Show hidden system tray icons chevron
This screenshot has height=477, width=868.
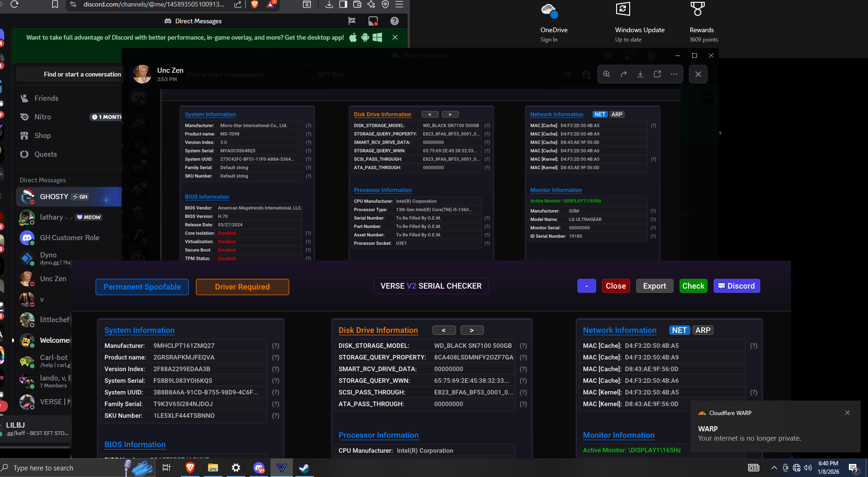(774, 468)
